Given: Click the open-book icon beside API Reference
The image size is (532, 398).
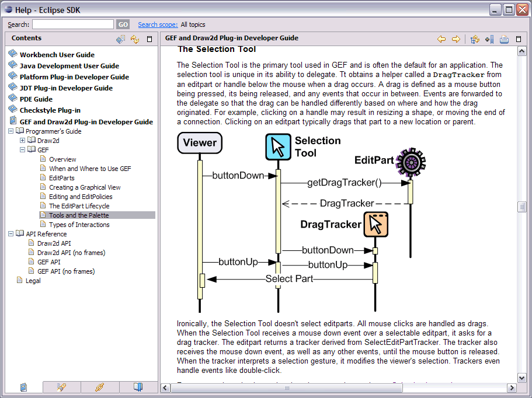Looking at the screenshot, I should point(20,233).
